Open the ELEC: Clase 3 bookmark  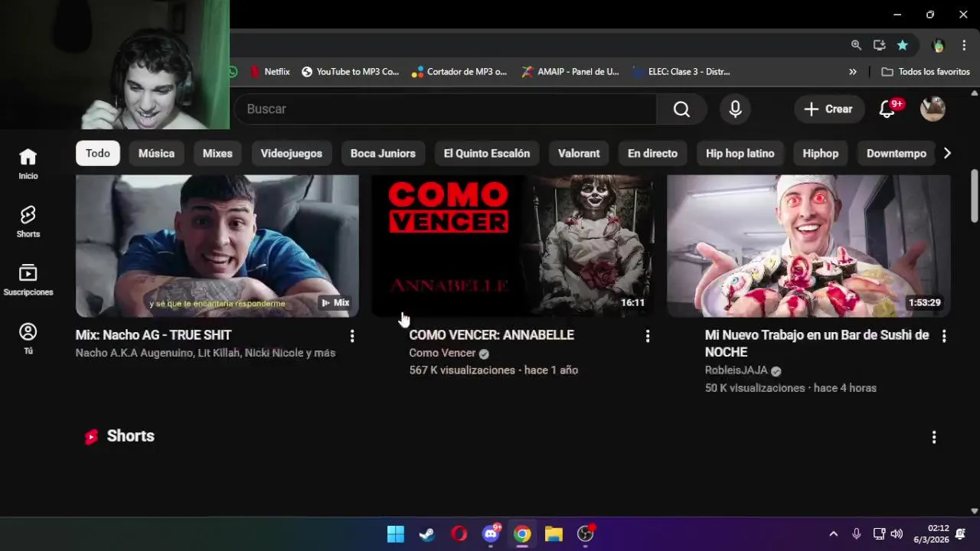[x=681, y=72]
